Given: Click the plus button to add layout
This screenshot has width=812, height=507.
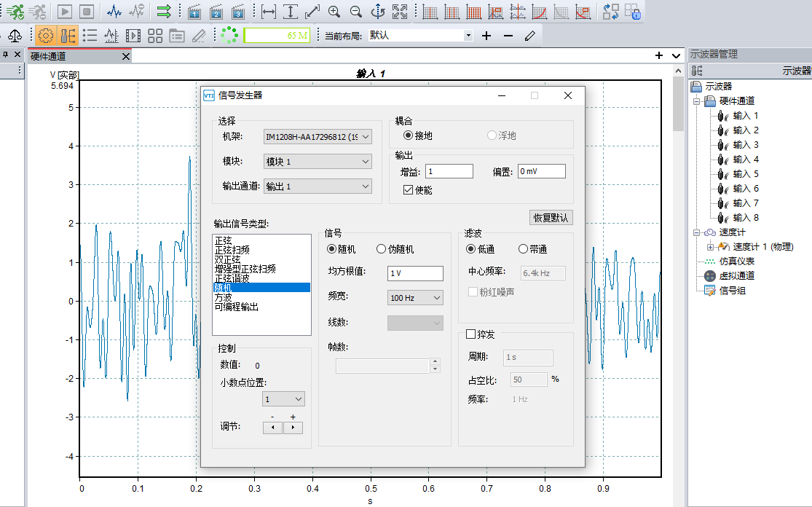Looking at the screenshot, I should tap(486, 36).
